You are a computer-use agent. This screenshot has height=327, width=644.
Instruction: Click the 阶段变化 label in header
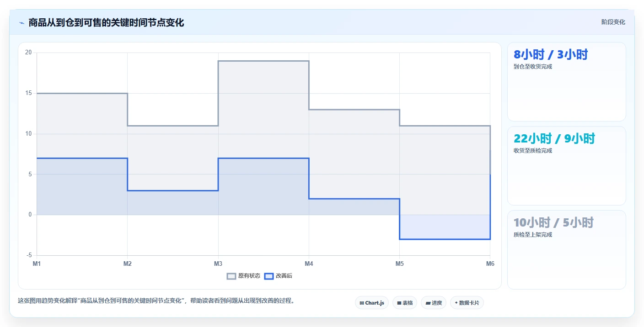(613, 22)
